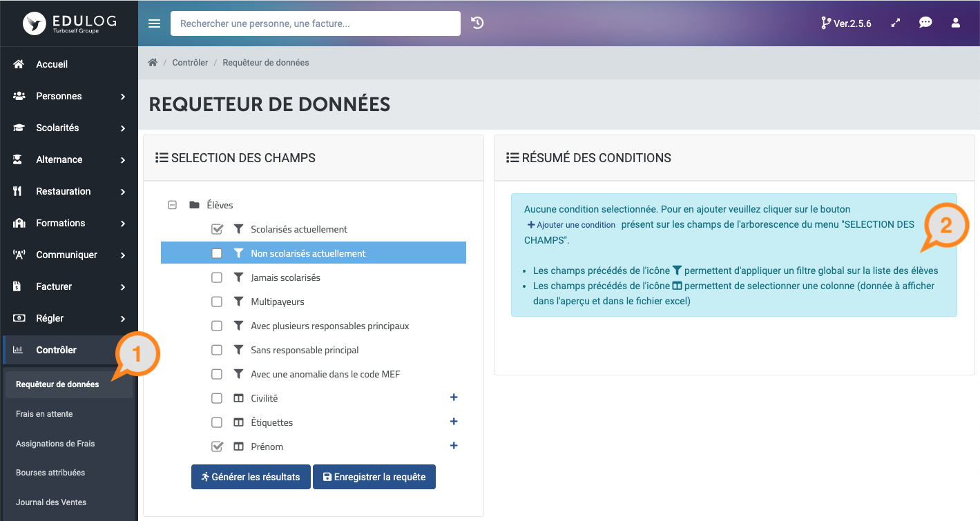Check Non scolarisés actuellement checkbox
980x521 pixels.
(217, 253)
